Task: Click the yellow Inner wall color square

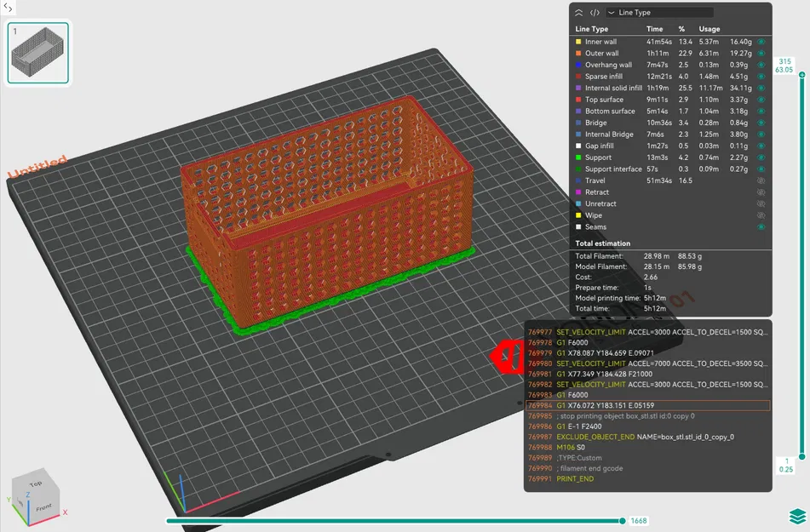Action: coord(580,41)
